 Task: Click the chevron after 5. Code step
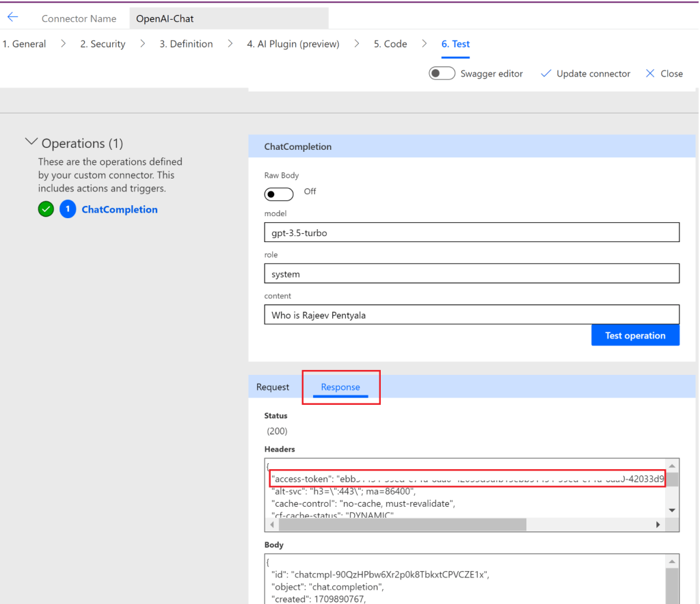[424, 44]
